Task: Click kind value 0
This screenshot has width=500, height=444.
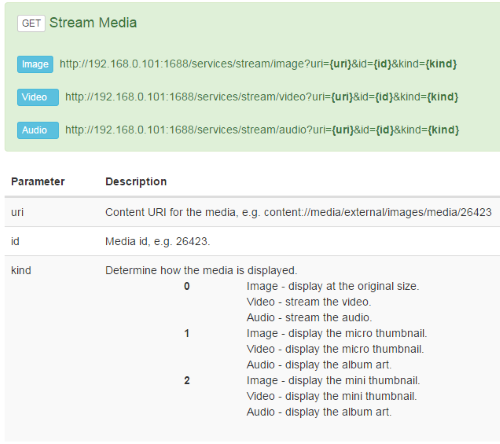Action: point(187,286)
